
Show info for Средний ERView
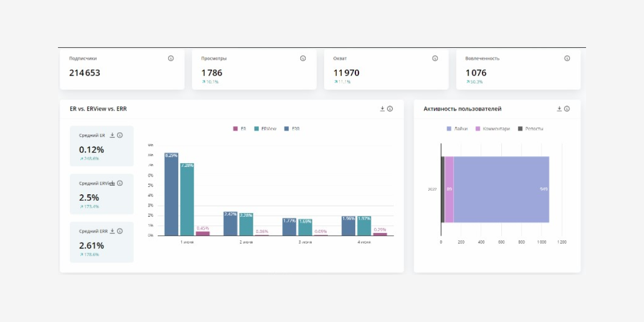[x=120, y=183]
